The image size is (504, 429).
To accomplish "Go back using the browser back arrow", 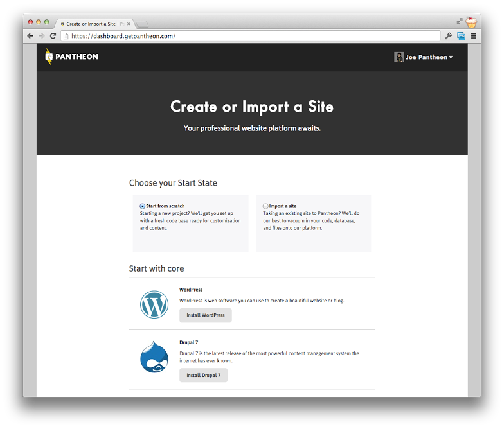I will tap(30, 36).
